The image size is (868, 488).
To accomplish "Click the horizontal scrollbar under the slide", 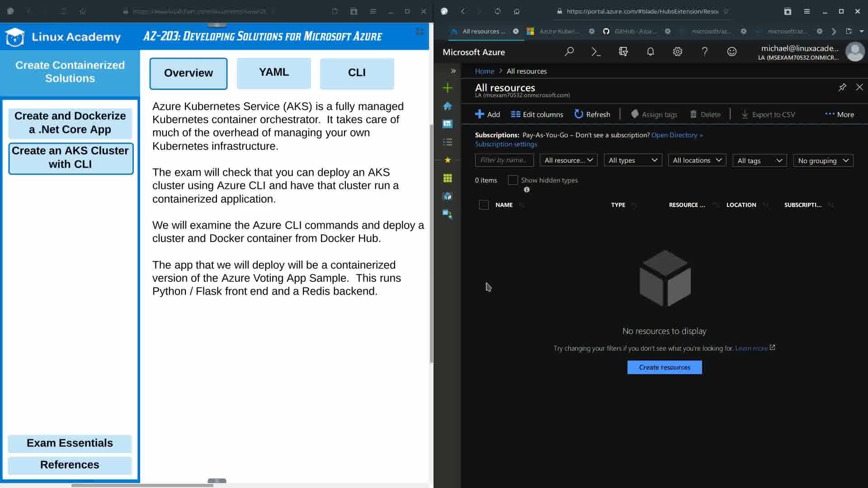I will point(142,485).
